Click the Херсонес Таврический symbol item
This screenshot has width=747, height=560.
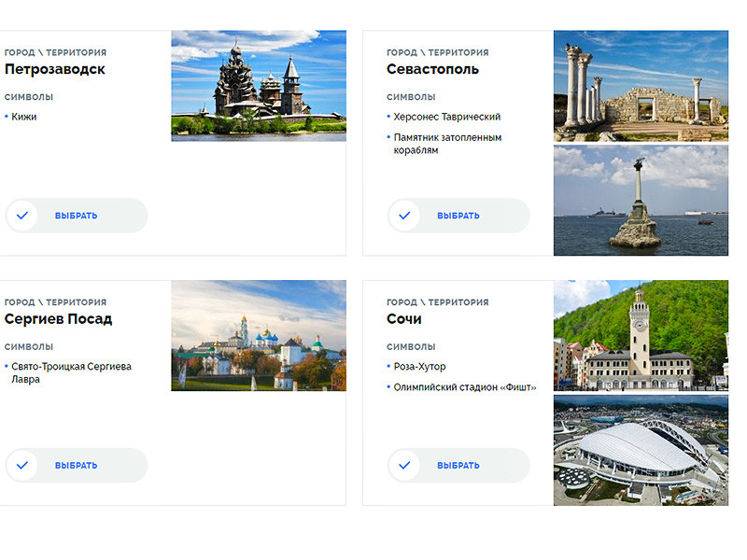click(446, 117)
